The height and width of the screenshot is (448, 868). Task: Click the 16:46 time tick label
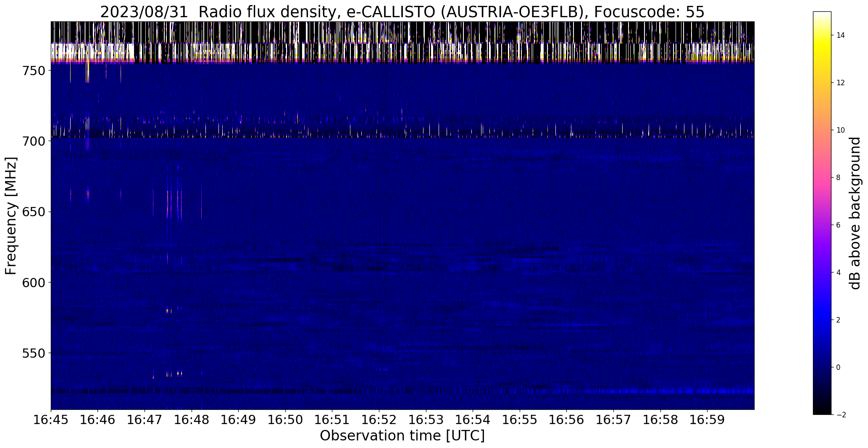(98, 420)
